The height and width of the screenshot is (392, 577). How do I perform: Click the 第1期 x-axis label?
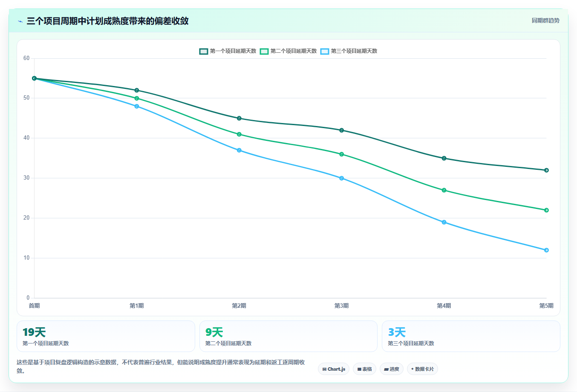[137, 306]
